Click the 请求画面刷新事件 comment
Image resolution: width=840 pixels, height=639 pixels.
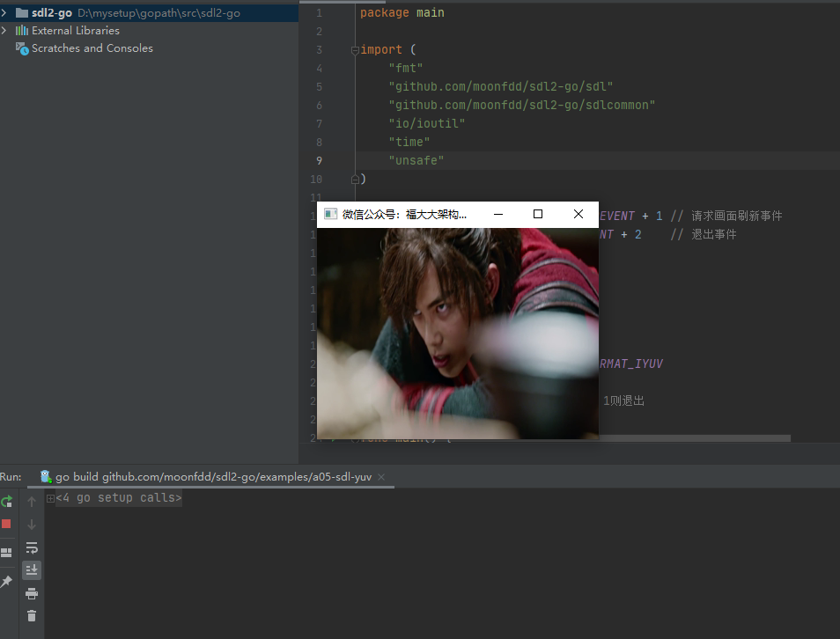click(737, 216)
